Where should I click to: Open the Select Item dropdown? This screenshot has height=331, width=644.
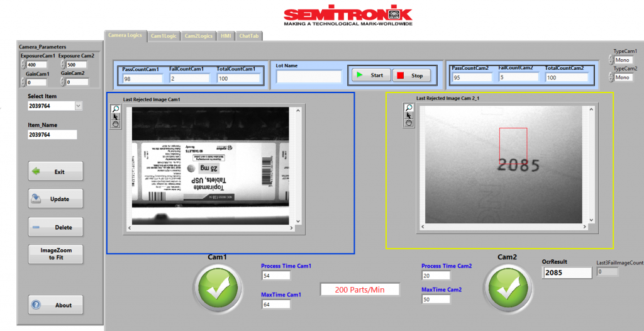point(78,106)
